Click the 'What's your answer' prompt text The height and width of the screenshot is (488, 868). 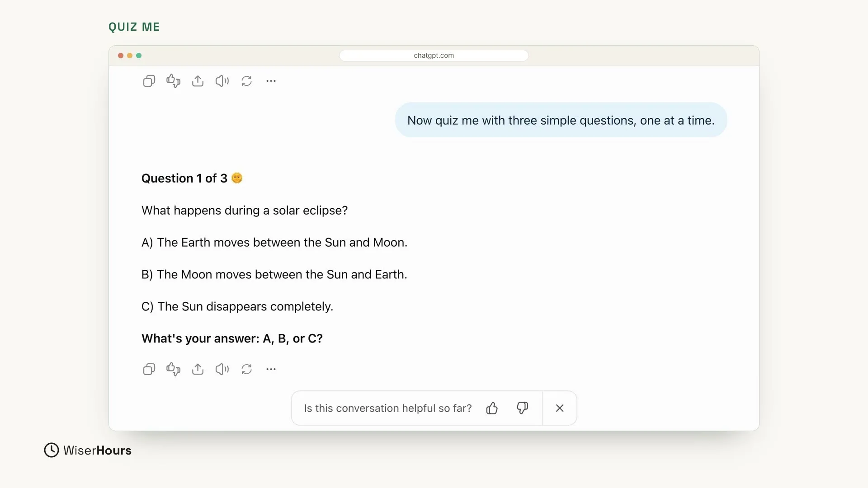[x=232, y=338]
